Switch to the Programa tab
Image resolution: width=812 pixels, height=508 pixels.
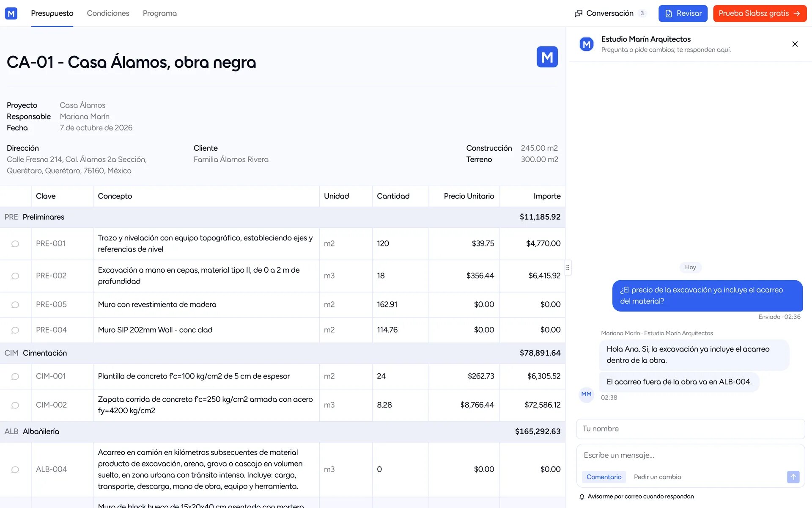160,13
